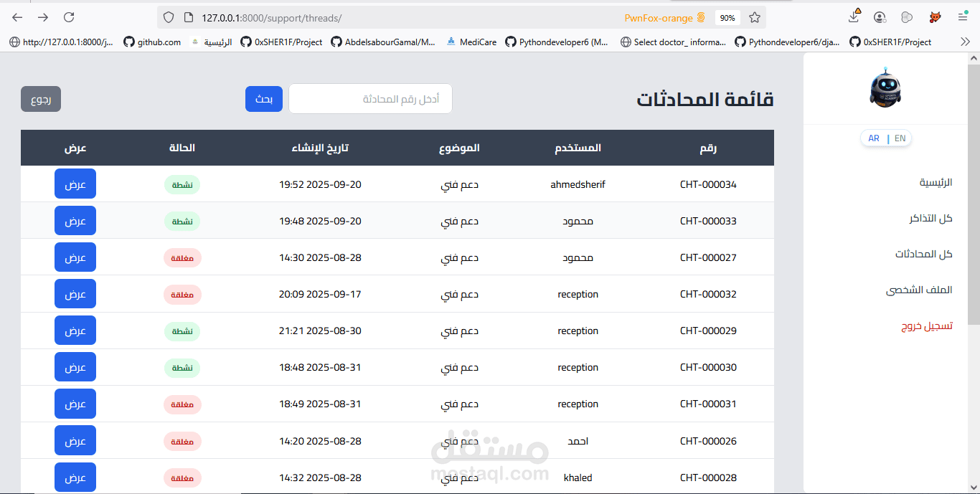This screenshot has width=980, height=494.
Task: Open the extensions puzzle icon
Action: [908, 17]
